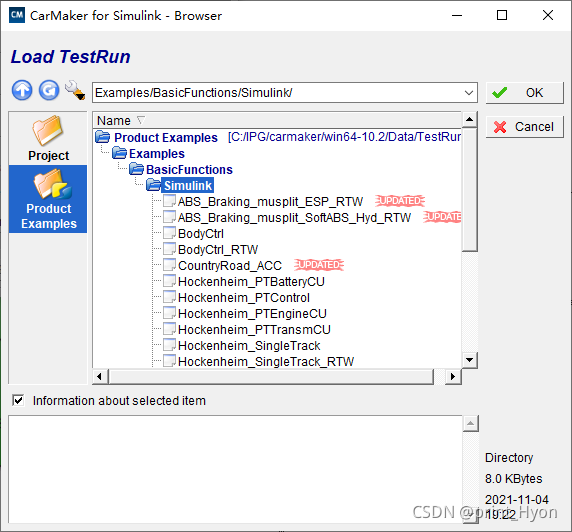Click the horizontal scrollbar thumb
This screenshot has width=572, height=532.
(x=271, y=376)
